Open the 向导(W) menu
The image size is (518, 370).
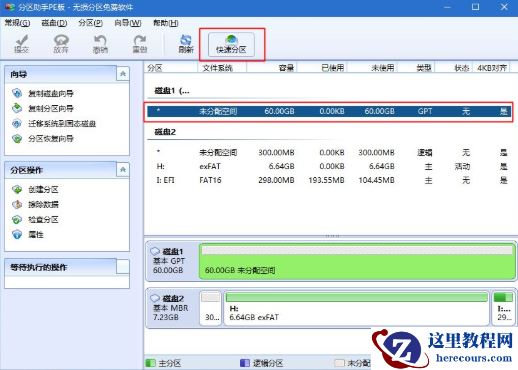[x=127, y=23]
